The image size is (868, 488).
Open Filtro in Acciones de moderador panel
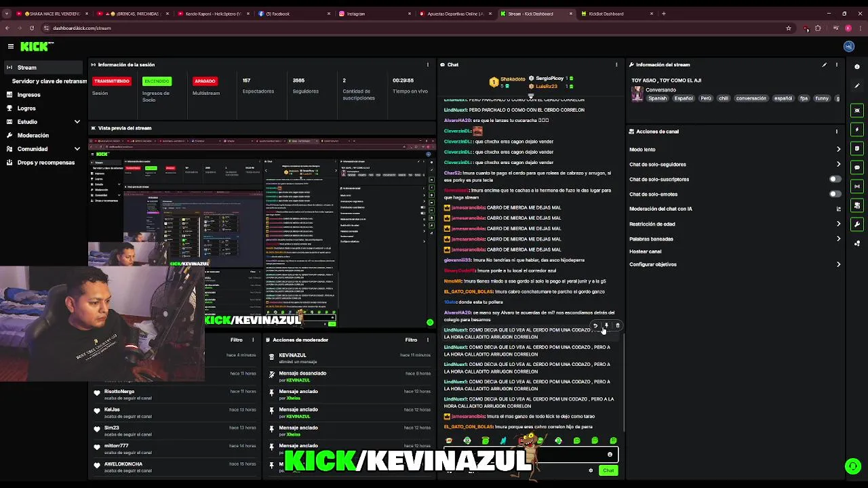coord(411,340)
